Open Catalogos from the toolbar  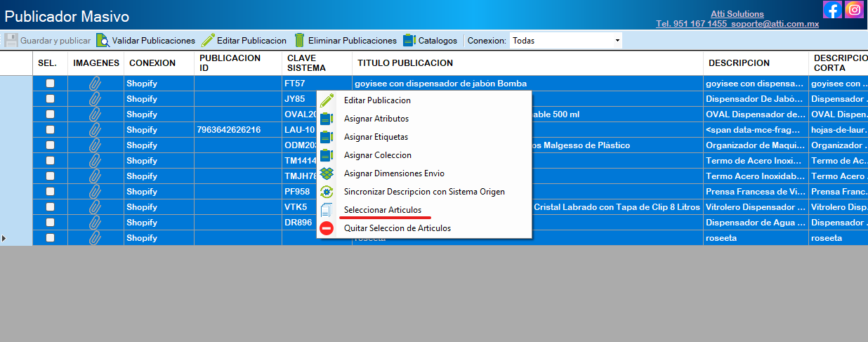click(x=430, y=41)
